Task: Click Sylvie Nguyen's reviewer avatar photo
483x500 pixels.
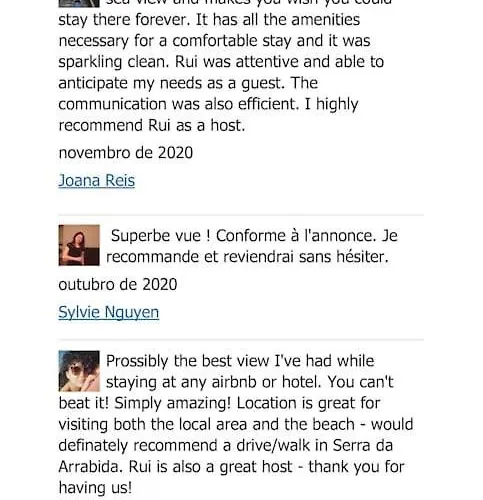Action: pos(79,245)
